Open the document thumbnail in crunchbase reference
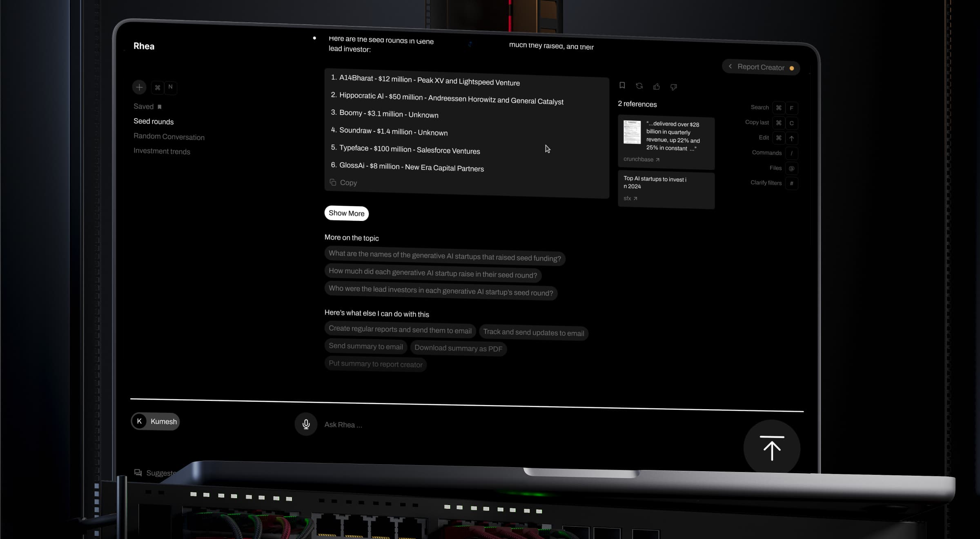The width and height of the screenshot is (980, 539). coord(632,132)
